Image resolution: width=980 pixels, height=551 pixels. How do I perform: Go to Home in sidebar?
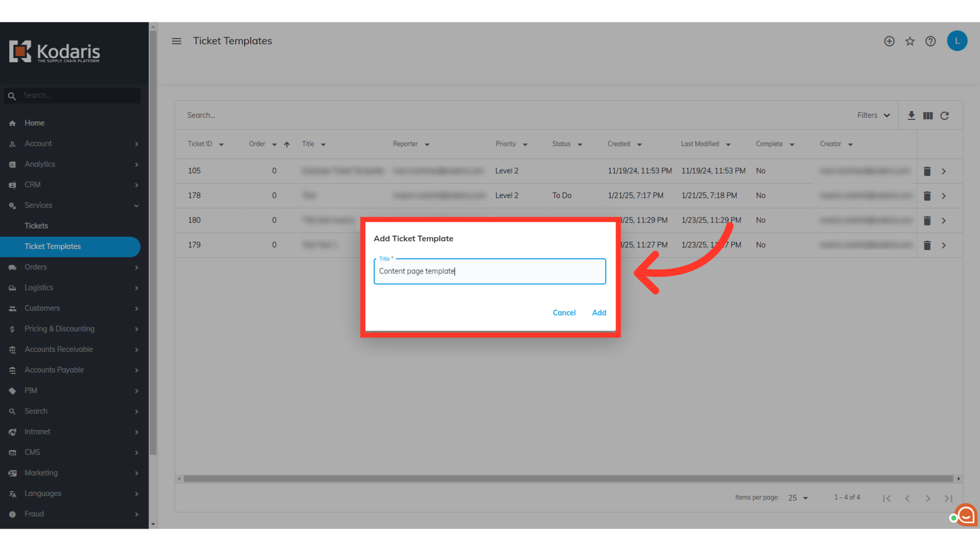click(34, 123)
